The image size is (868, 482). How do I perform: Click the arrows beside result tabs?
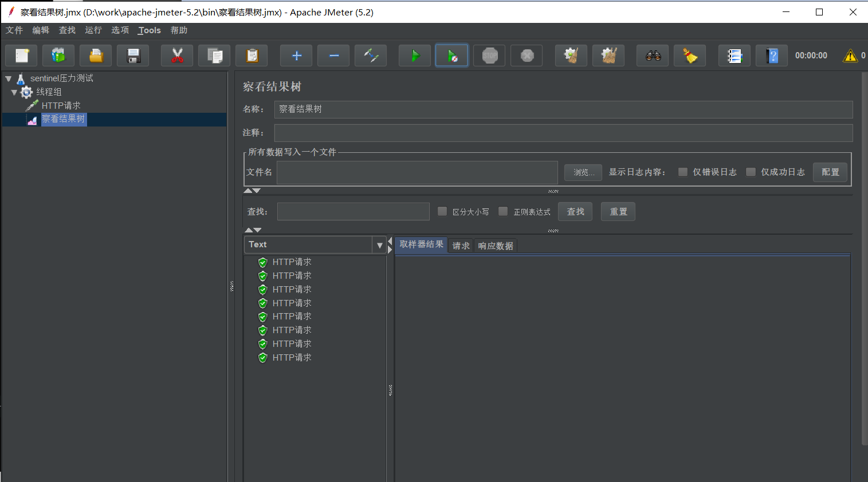[x=390, y=245]
